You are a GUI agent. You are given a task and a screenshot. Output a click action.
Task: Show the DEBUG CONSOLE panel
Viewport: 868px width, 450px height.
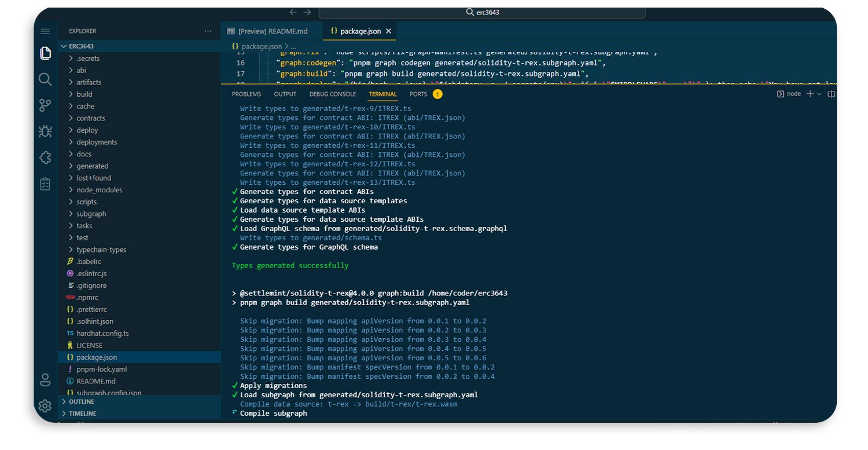coord(333,93)
